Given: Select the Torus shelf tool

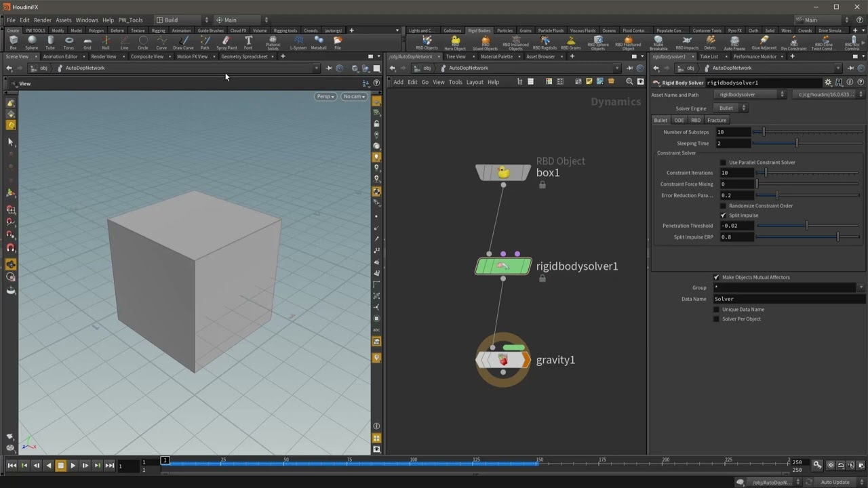Looking at the screenshot, I should tap(68, 43).
